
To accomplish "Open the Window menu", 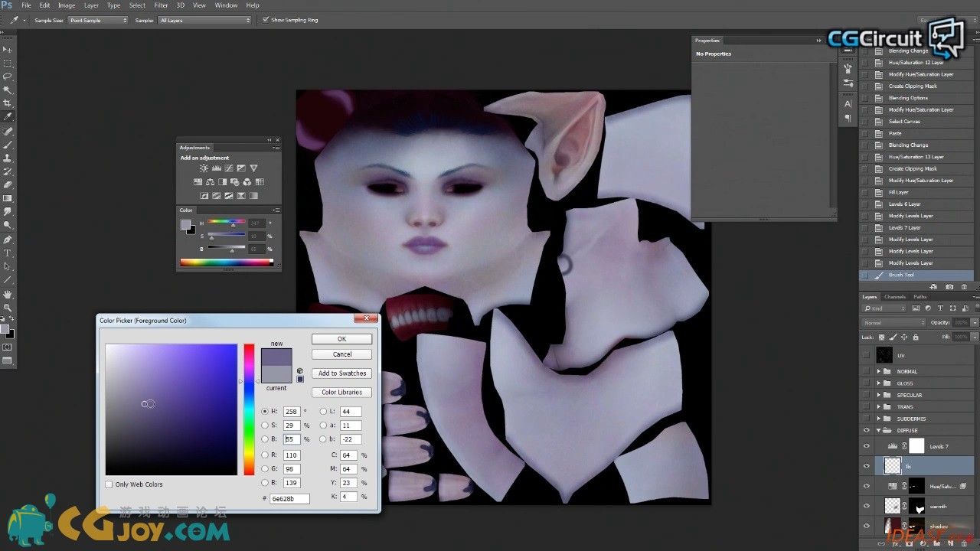I will coord(226,5).
